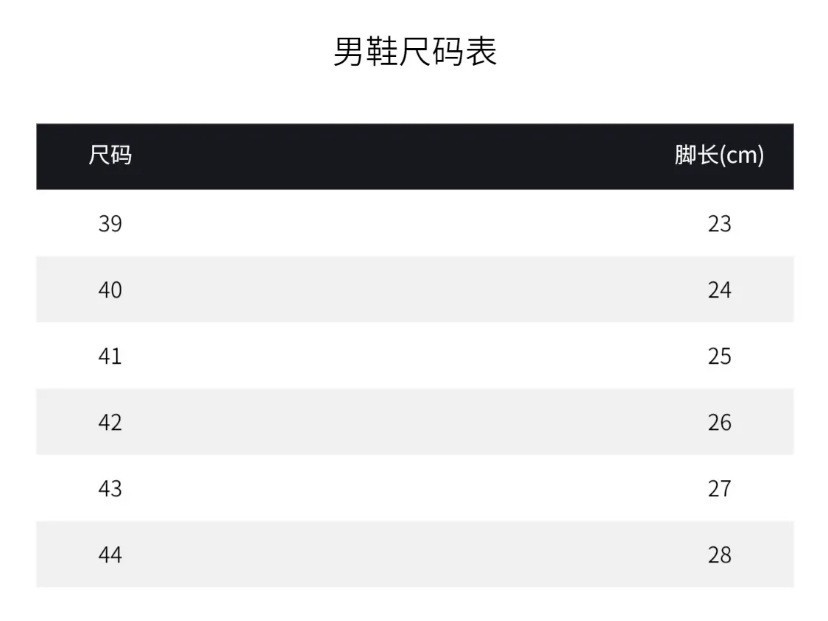Click the empty middle of the black header bar
Viewport: 828px width, 621px height.
point(414,156)
